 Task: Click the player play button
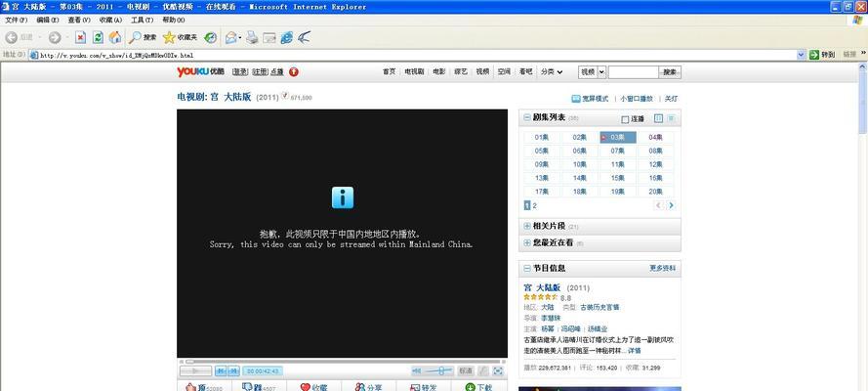[x=195, y=371]
